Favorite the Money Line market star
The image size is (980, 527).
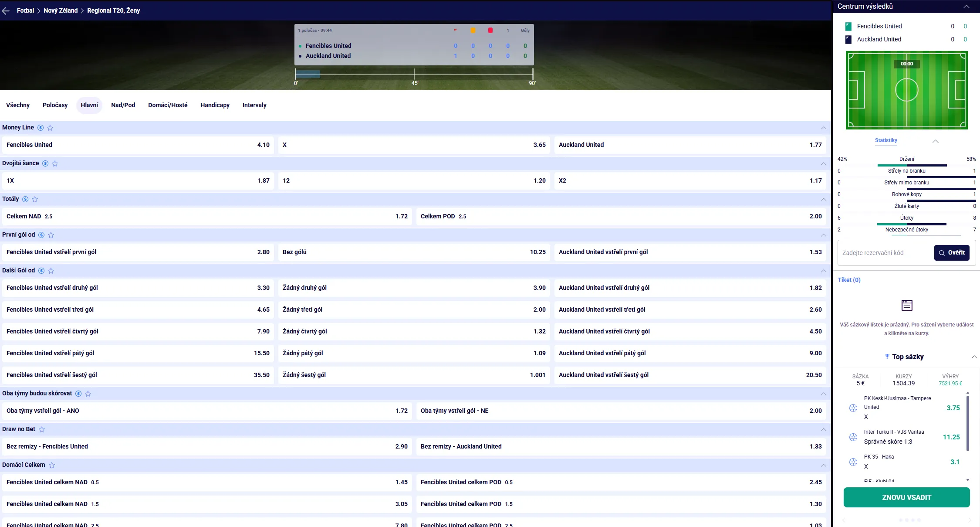[50, 128]
